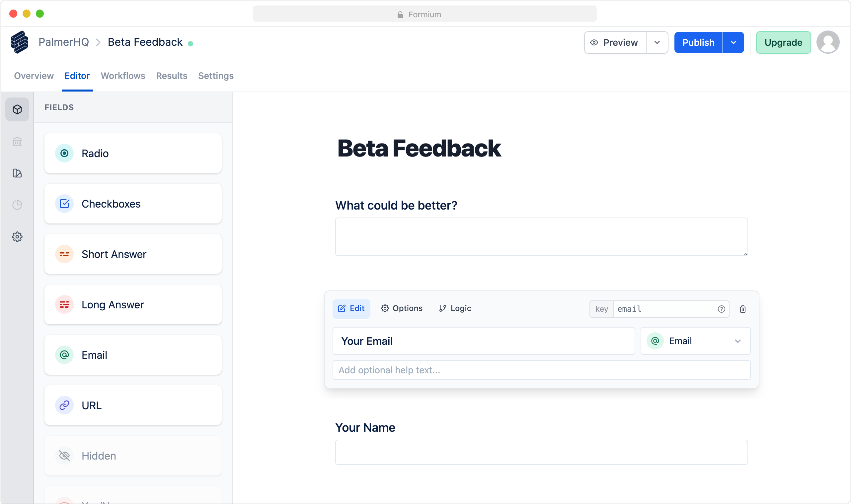Click the Options tab for email field
This screenshot has width=851, height=504.
(402, 308)
